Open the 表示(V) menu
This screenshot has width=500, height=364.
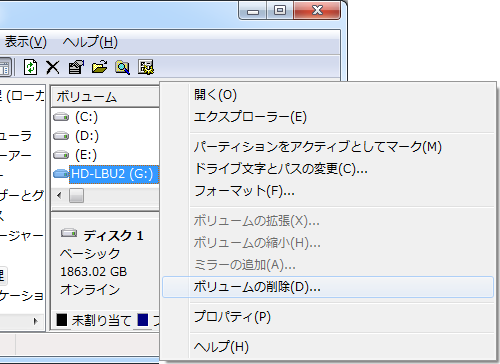point(25,42)
